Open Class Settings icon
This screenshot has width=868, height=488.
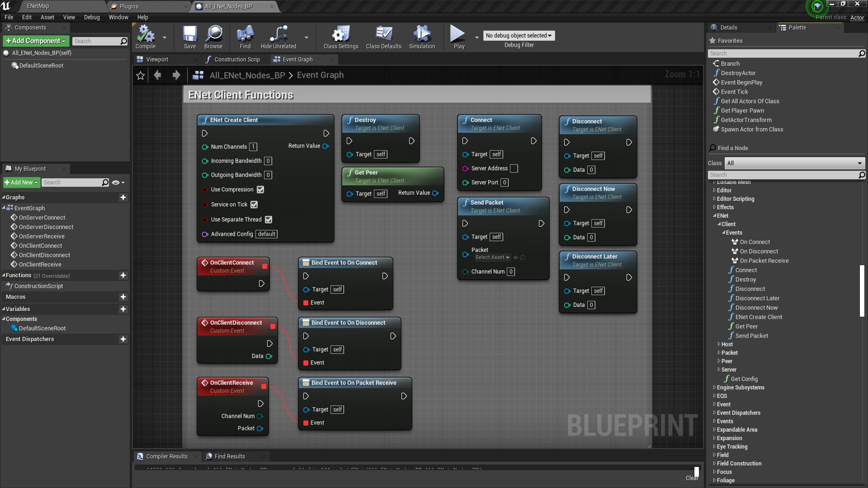340,35
